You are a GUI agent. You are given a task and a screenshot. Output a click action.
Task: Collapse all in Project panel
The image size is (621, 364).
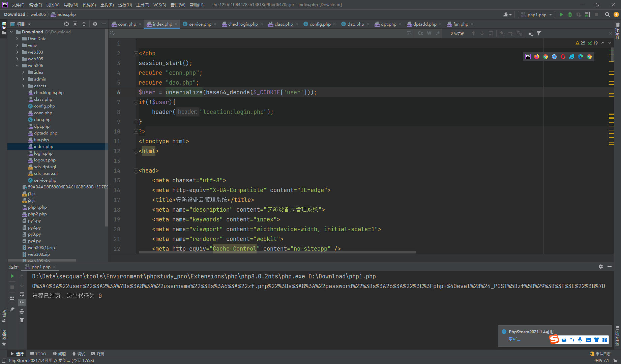tap(84, 24)
